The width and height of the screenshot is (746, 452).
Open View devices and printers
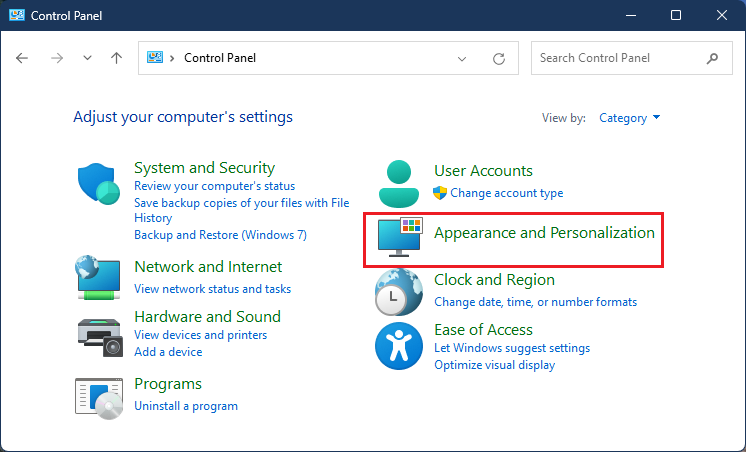pos(200,335)
